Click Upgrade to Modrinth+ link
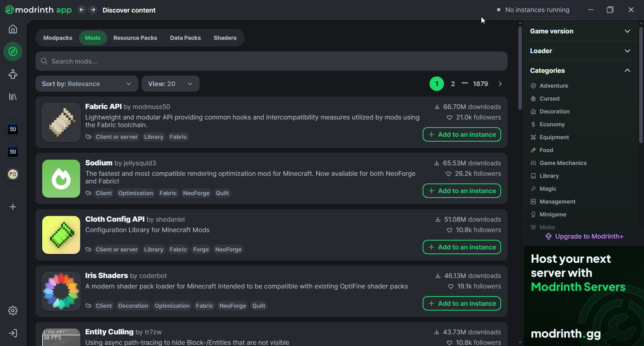 584,236
